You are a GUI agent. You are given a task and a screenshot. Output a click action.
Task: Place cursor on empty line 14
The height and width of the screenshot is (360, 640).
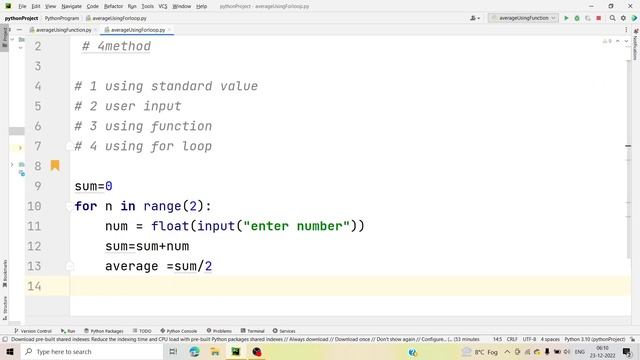click(350, 286)
